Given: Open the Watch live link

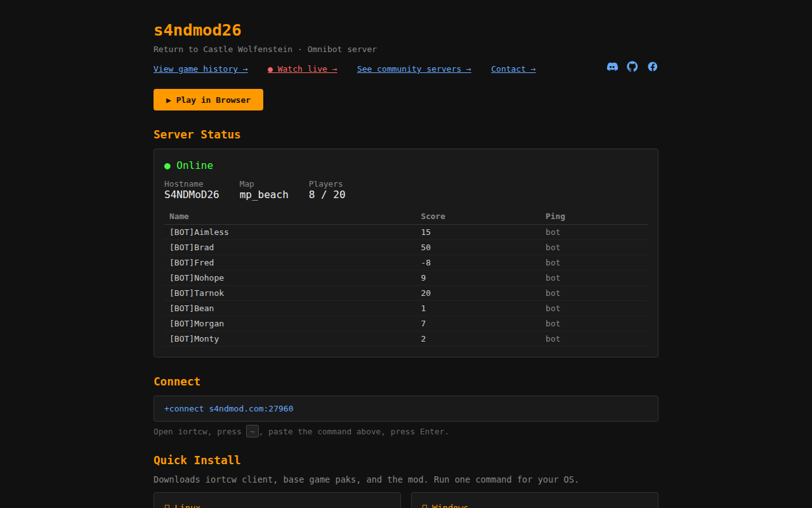Looking at the screenshot, I should pos(303,69).
